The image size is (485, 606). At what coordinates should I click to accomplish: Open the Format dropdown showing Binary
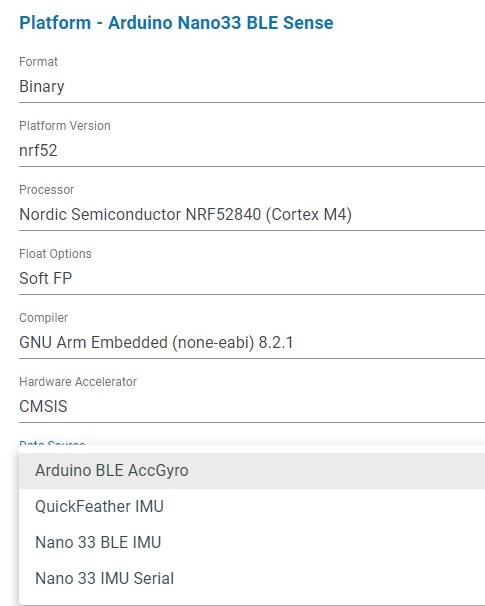pyautogui.click(x=252, y=87)
